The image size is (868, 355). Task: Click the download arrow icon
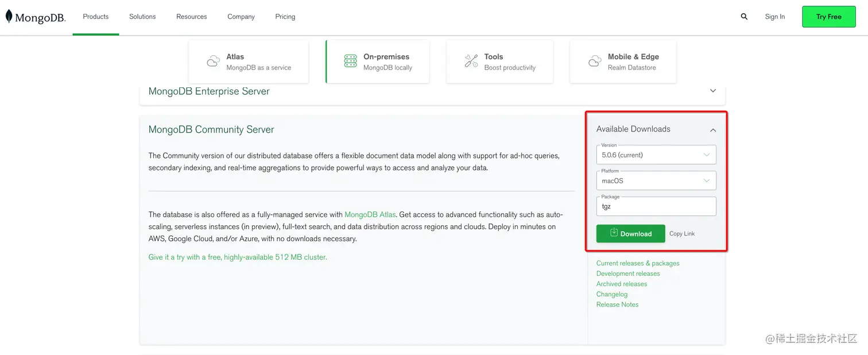tap(614, 233)
